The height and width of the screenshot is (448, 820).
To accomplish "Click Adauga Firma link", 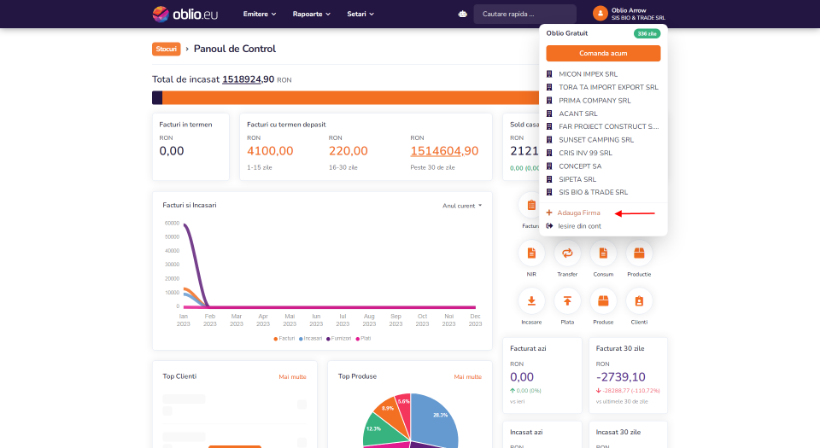I will tap(578, 213).
